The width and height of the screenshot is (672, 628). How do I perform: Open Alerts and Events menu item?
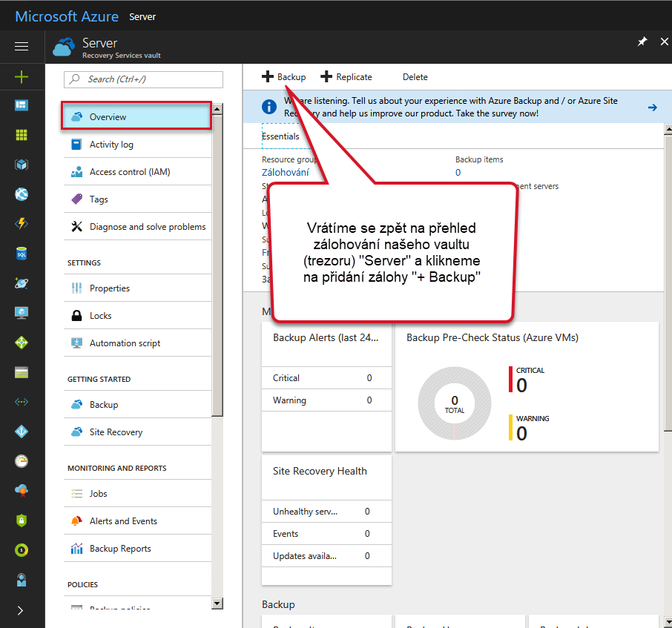click(x=137, y=521)
